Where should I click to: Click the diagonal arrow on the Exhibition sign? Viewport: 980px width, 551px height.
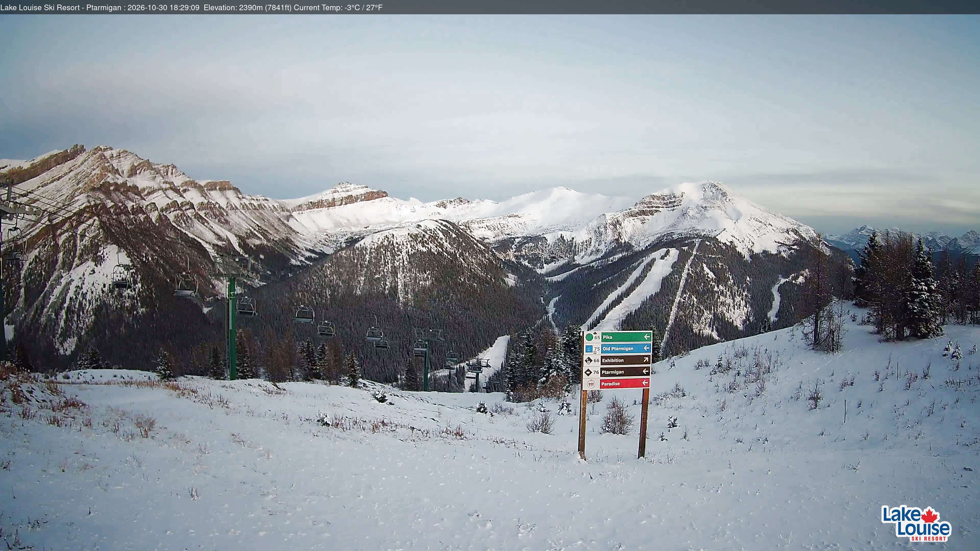(x=646, y=360)
